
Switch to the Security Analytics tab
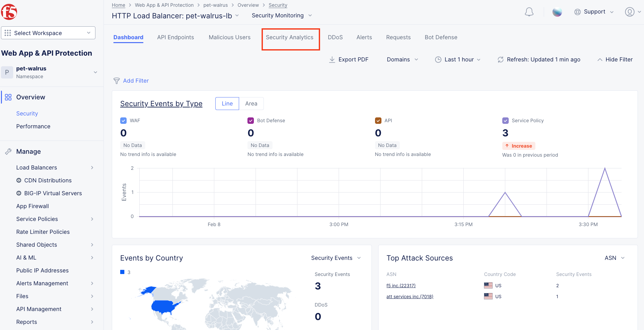pyautogui.click(x=290, y=37)
